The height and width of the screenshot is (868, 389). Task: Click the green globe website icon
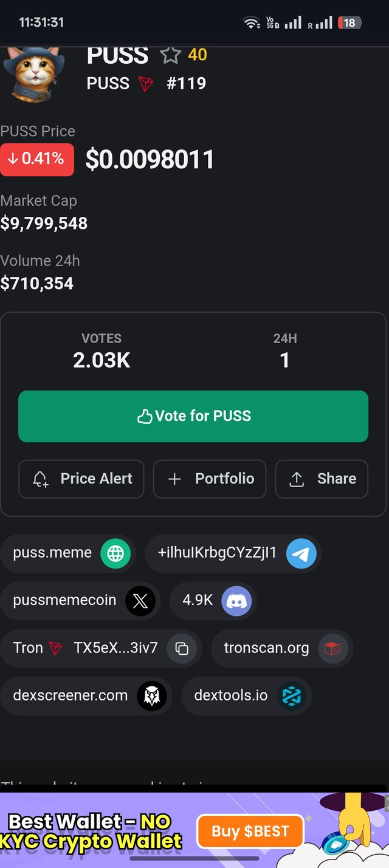click(x=115, y=553)
